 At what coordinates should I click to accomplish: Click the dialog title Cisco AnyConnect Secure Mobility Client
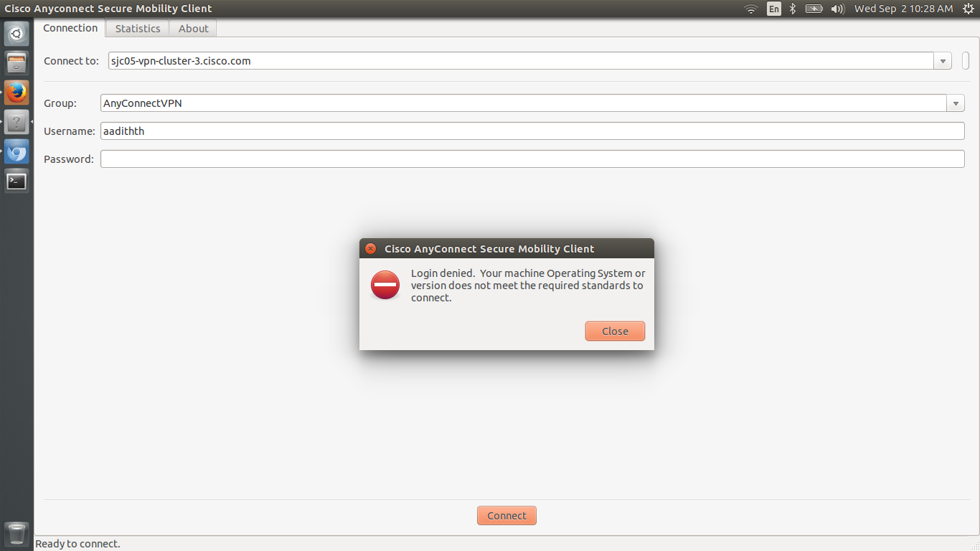click(x=489, y=249)
